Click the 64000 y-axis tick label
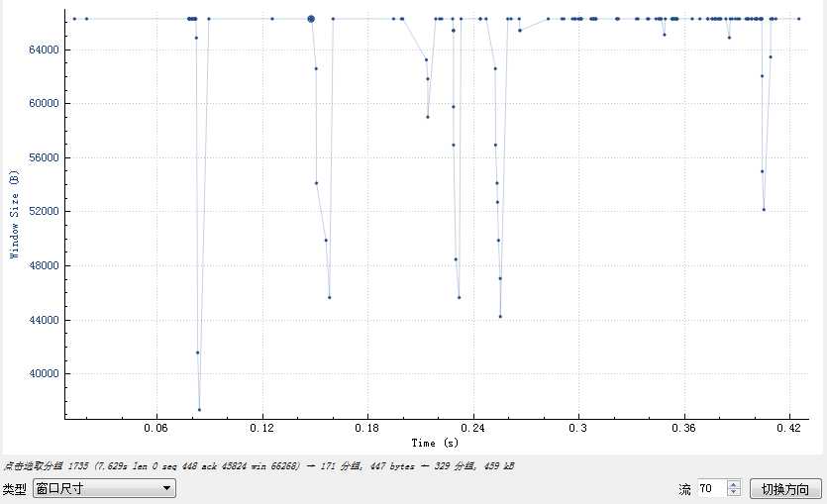This screenshot has height=504, width=827. (x=44, y=50)
